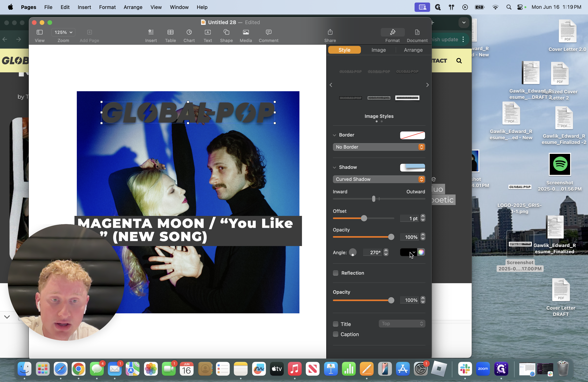The width and height of the screenshot is (588, 382).
Task: Show next image styles page arrow
Action: click(427, 85)
